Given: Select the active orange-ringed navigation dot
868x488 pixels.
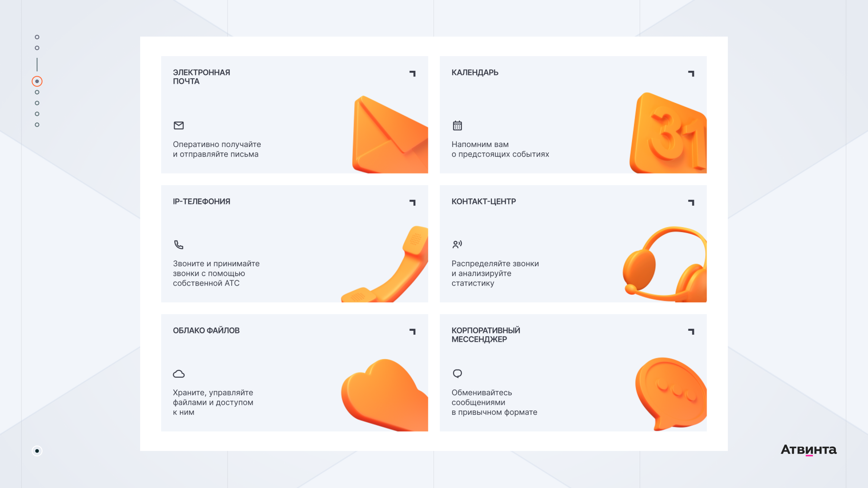Looking at the screenshot, I should click(37, 81).
